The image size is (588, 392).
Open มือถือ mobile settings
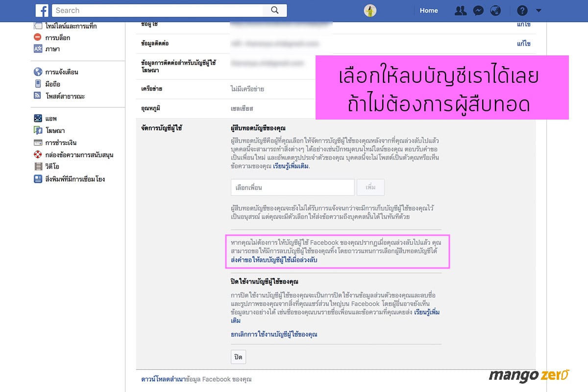tap(52, 84)
